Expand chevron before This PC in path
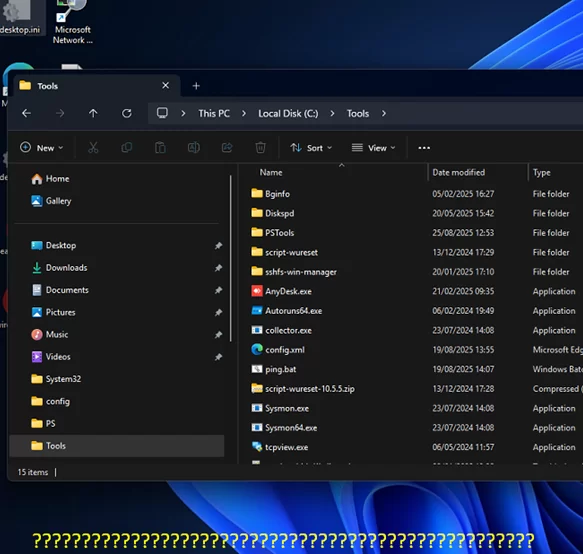 point(183,113)
